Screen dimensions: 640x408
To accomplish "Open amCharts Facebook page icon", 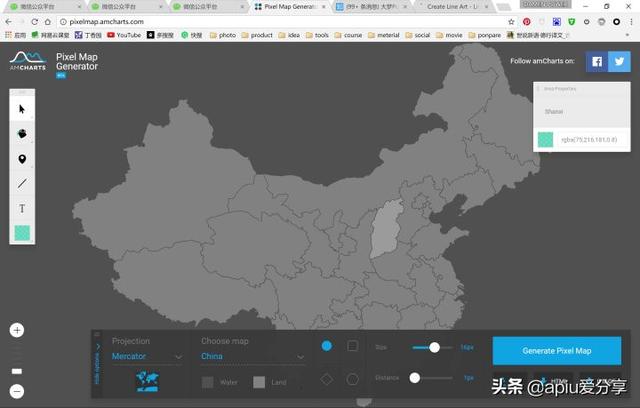I will point(597,62).
